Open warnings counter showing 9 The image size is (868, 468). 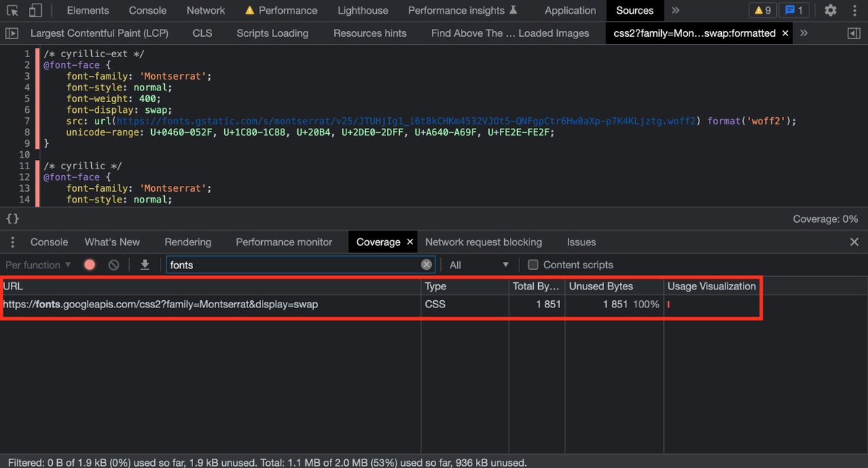pos(763,10)
